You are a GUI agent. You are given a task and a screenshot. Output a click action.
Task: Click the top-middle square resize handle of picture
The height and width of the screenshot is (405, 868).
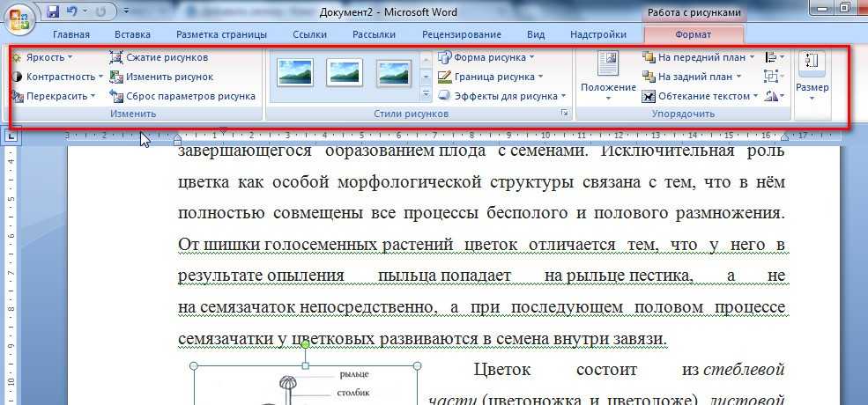[x=305, y=365]
